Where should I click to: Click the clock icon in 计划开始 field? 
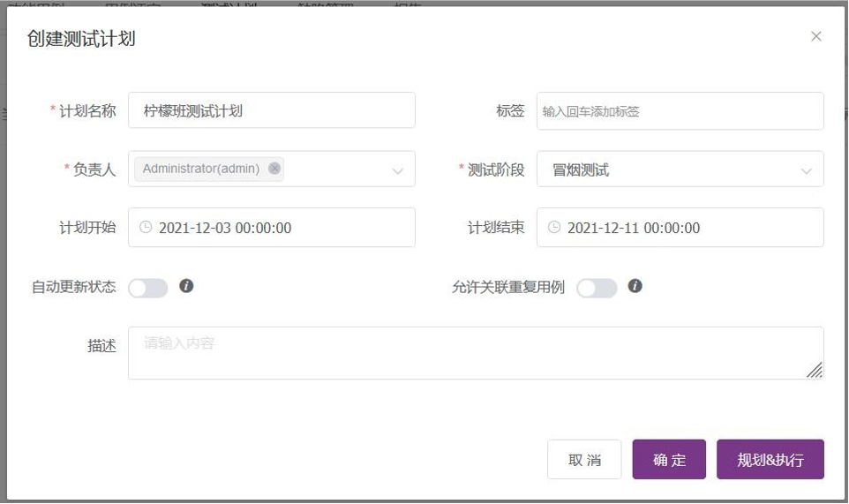146,228
